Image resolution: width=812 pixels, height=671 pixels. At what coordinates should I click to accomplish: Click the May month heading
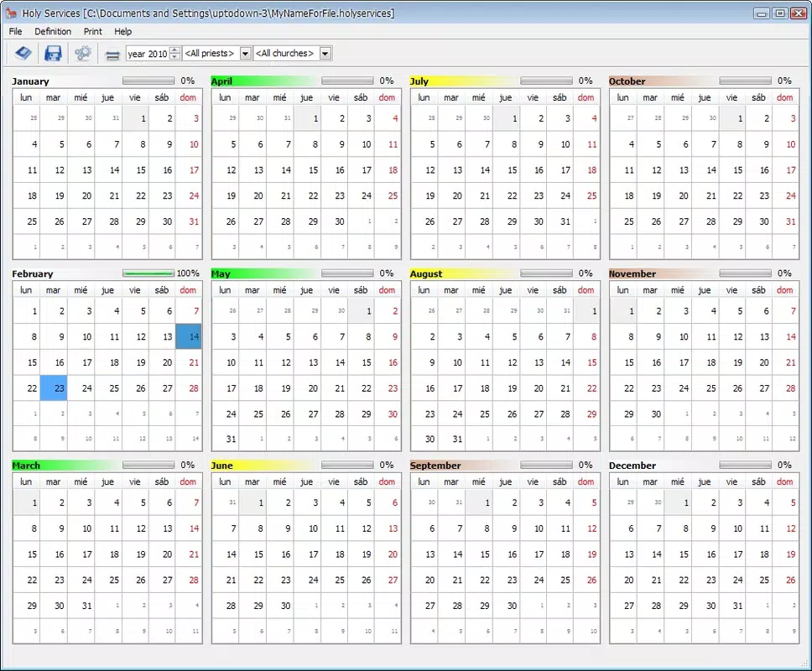pyautogui.click(x=221, y=274)
